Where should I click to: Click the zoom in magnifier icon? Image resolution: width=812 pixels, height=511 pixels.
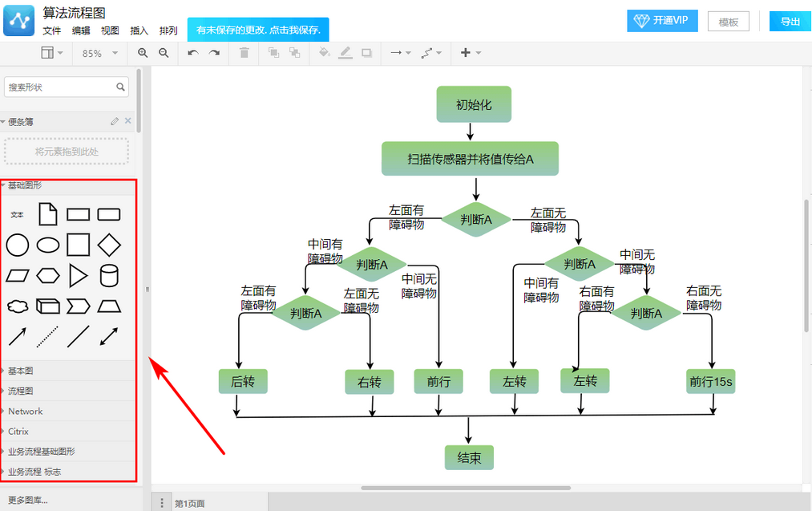pos(143,53)
